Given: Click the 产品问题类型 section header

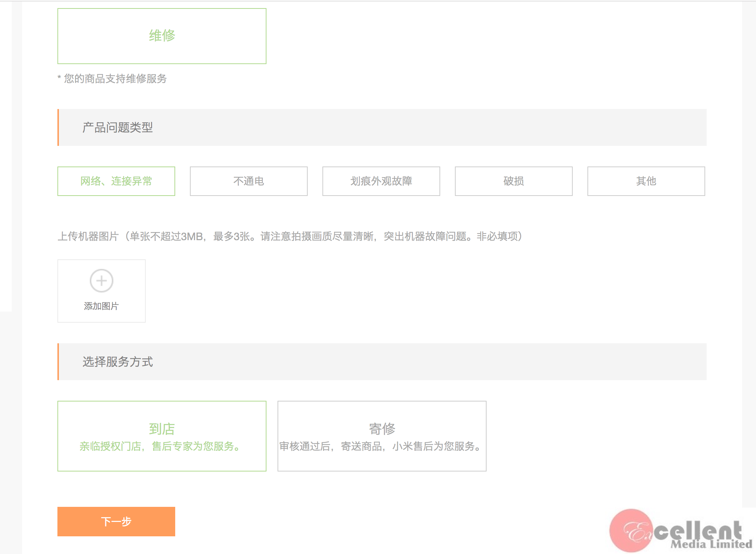Looking at the screenshot, I should pos(117,127).
